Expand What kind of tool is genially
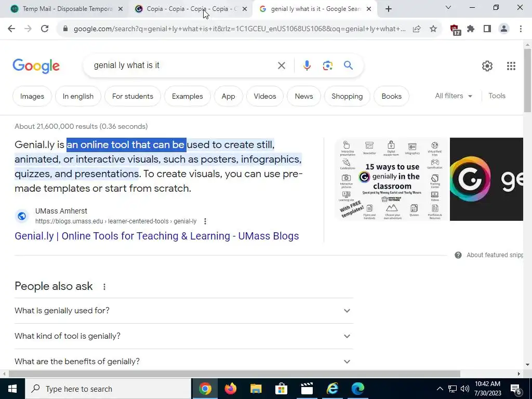Image resolution: width=532 pixels, height=399 pixels. 184,336
